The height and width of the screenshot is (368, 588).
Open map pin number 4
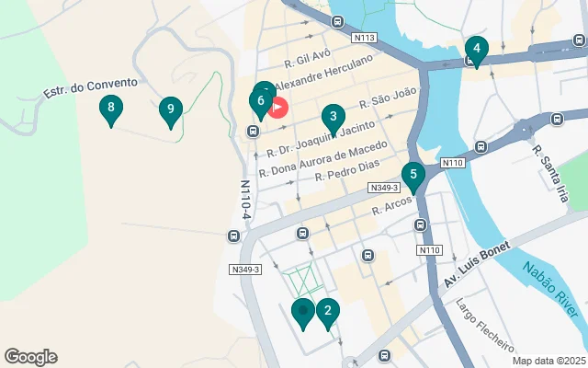click(x=477, y=52)
